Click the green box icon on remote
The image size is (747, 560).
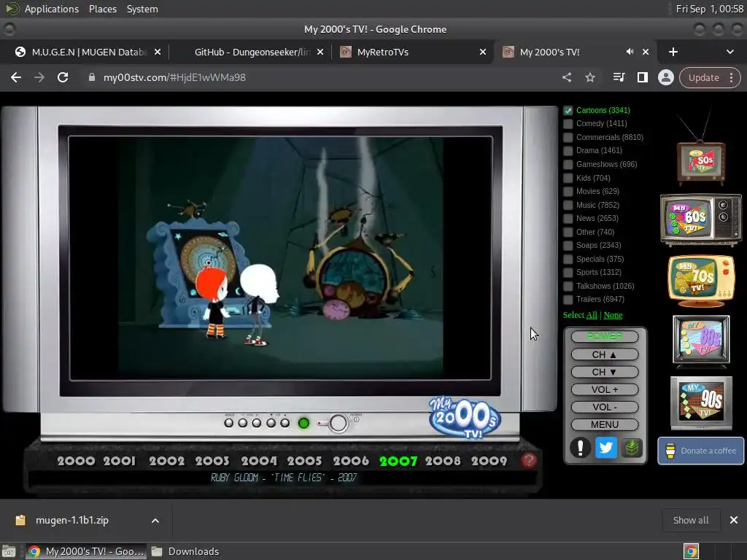(632, 448)
